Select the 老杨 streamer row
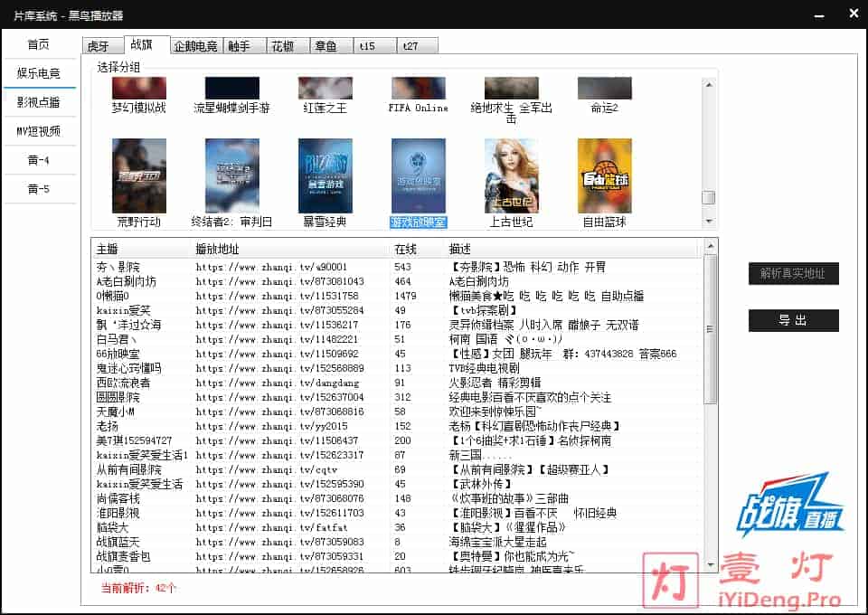Screen dimensions: 868x615 pyautogui.click(x=398, y=426)
